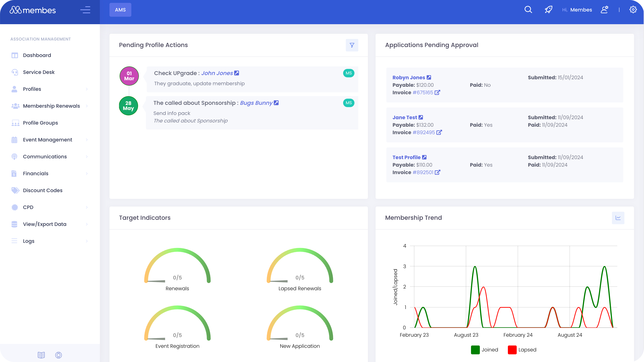The height and width of the screenshot is (362, 644).
Task: Expand the Event Management submenu
Action: 87,140
